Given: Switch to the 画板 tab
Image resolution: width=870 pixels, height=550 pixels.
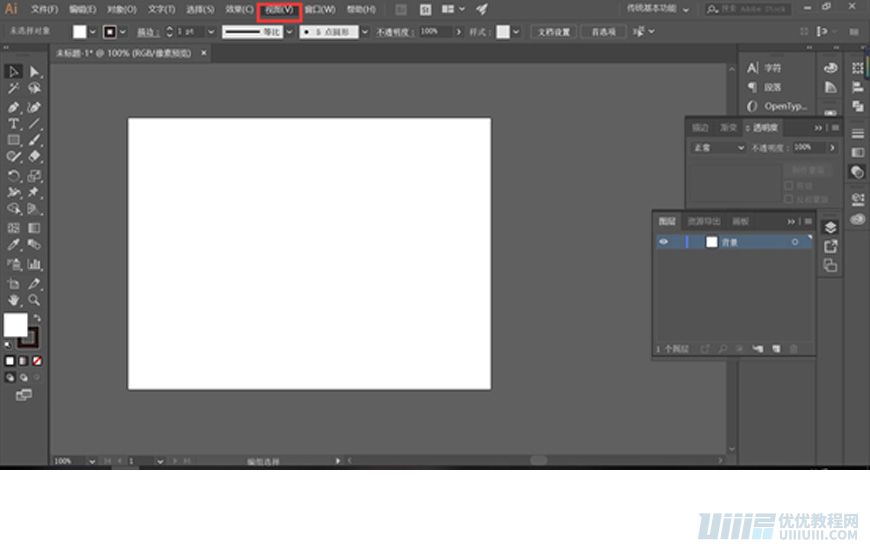Looking at the screenshot, I should 740,221.
